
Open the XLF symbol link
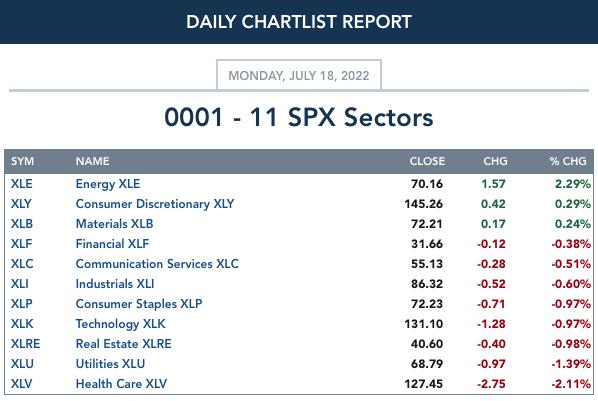click(21, 244)
